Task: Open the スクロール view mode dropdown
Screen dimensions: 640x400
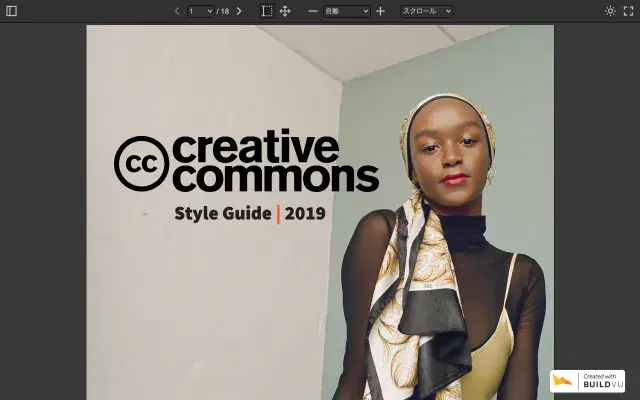Action: pyautogui.click(x=426, y=11)
